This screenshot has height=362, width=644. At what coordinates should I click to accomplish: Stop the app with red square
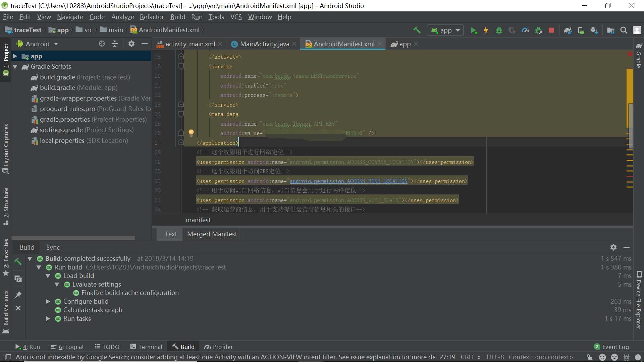[x=551, y=31]
